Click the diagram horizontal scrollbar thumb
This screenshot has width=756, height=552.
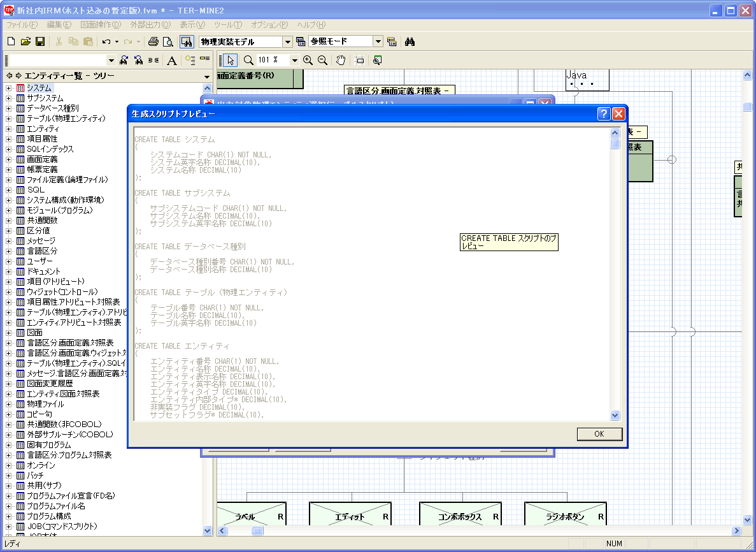click(257, 531)
